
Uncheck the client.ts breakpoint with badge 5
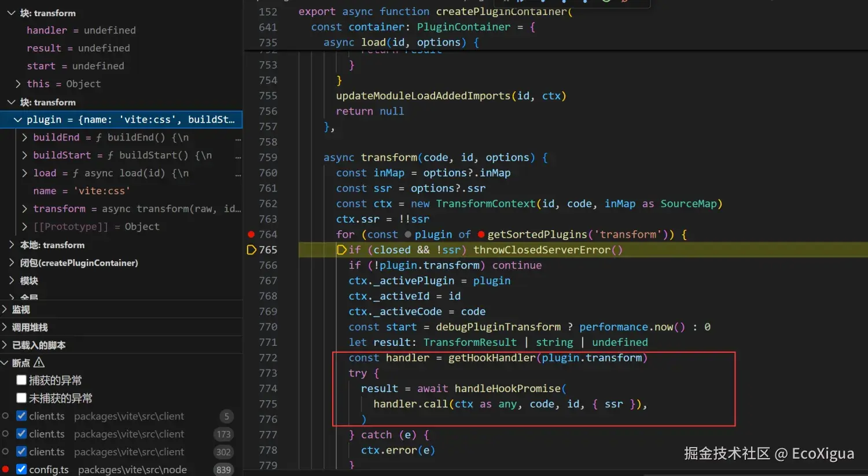point(21,416)
